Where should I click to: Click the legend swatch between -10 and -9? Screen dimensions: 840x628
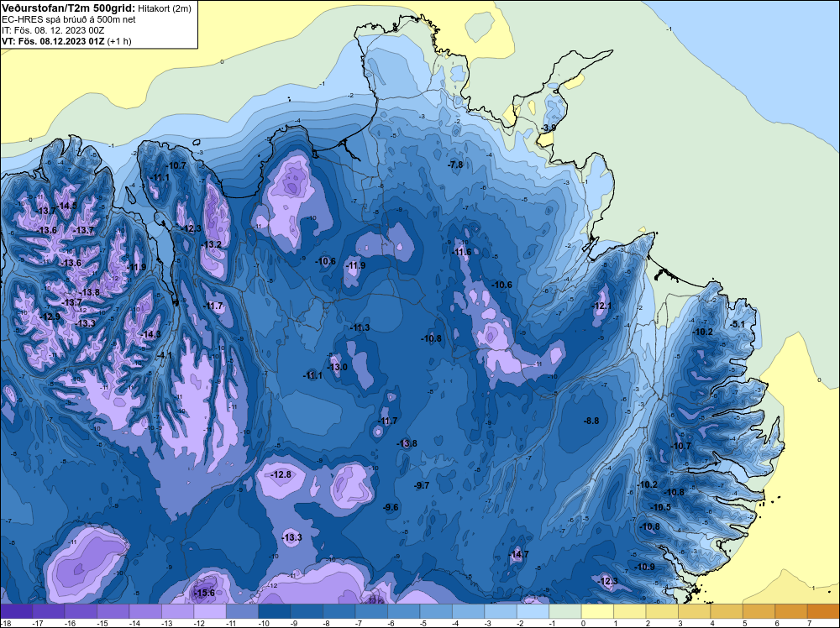[275, 611]
